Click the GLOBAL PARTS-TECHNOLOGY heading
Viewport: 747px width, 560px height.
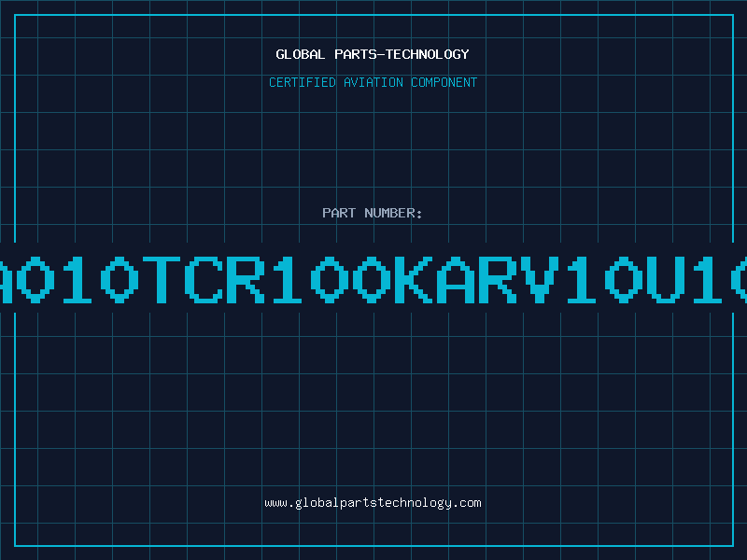click(373, 54)
